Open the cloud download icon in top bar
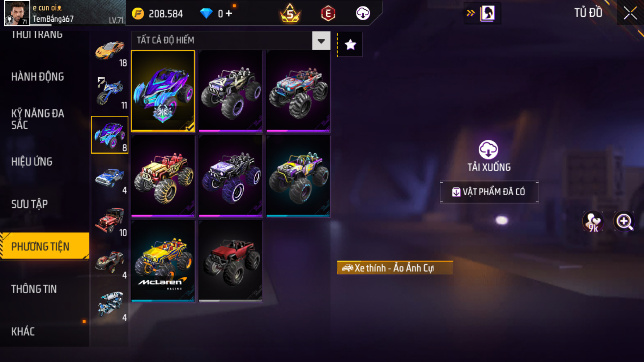This screenshot has width=644, height=362. coord(363,13)
